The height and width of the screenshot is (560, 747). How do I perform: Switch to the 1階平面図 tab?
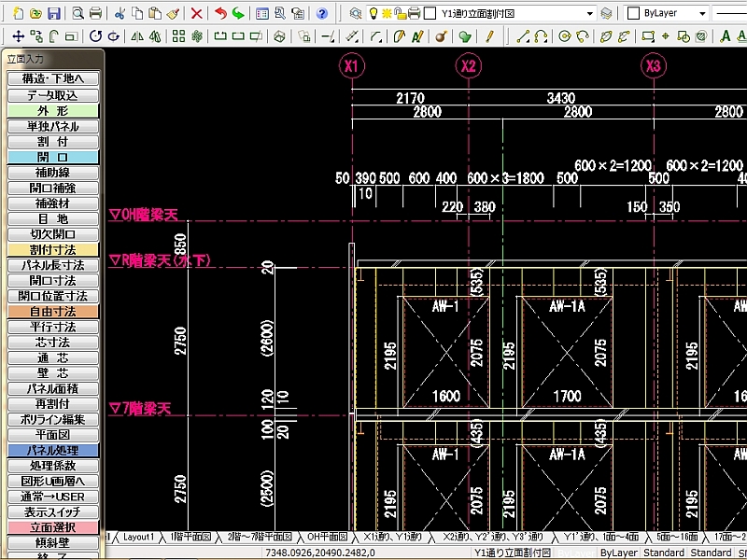(190, 537)
